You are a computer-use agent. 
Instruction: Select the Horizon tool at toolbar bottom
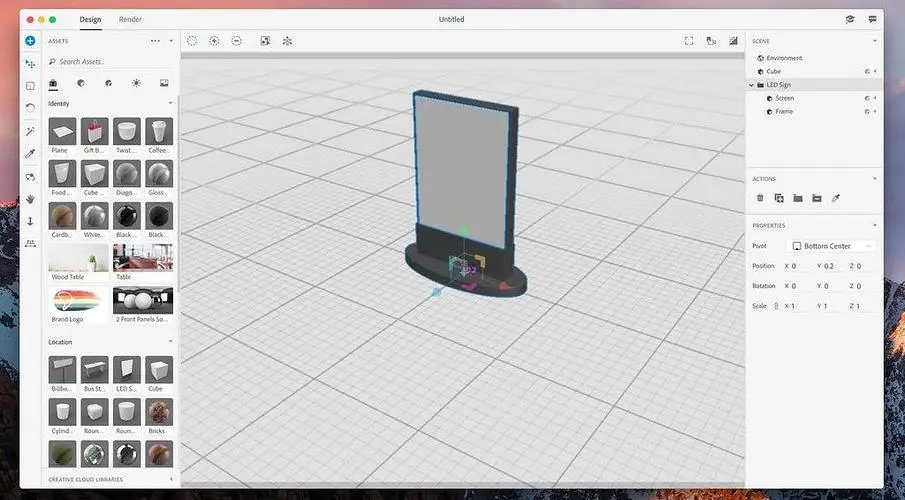[x=30, y=244]
